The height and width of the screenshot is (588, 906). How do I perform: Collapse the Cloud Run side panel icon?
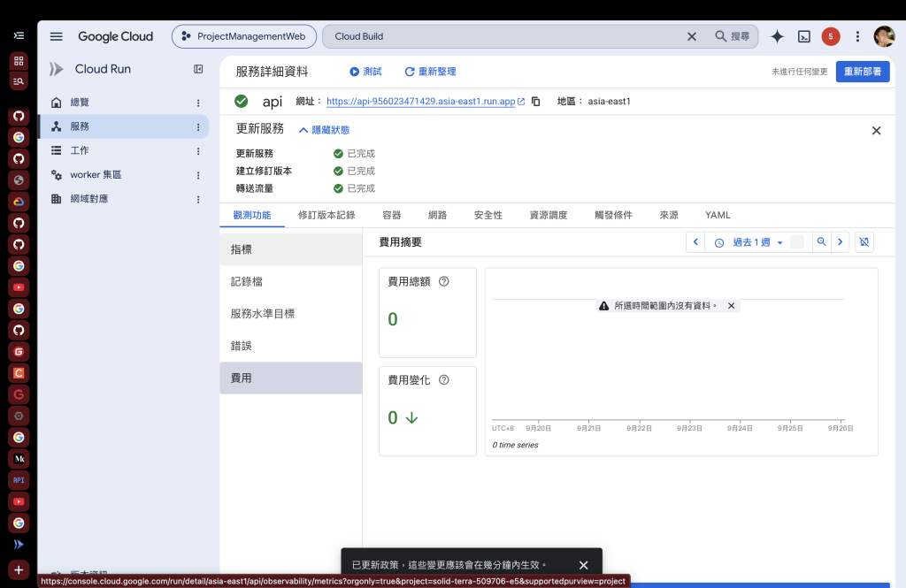point(198,69)
